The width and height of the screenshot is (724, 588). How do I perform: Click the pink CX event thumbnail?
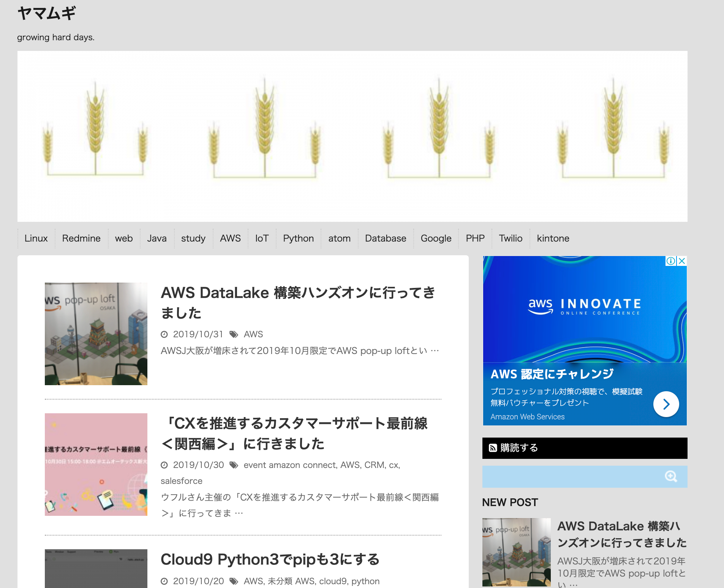tap(96, 464)
